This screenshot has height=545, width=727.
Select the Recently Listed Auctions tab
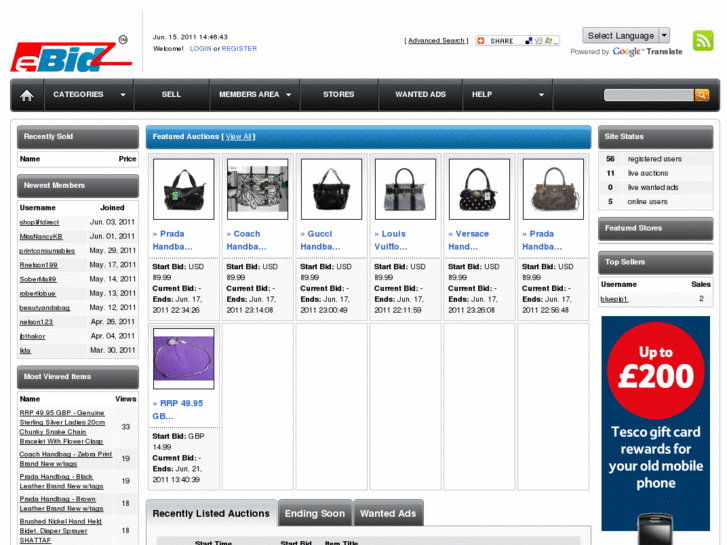pyautogui.click(x=211, y=513)
